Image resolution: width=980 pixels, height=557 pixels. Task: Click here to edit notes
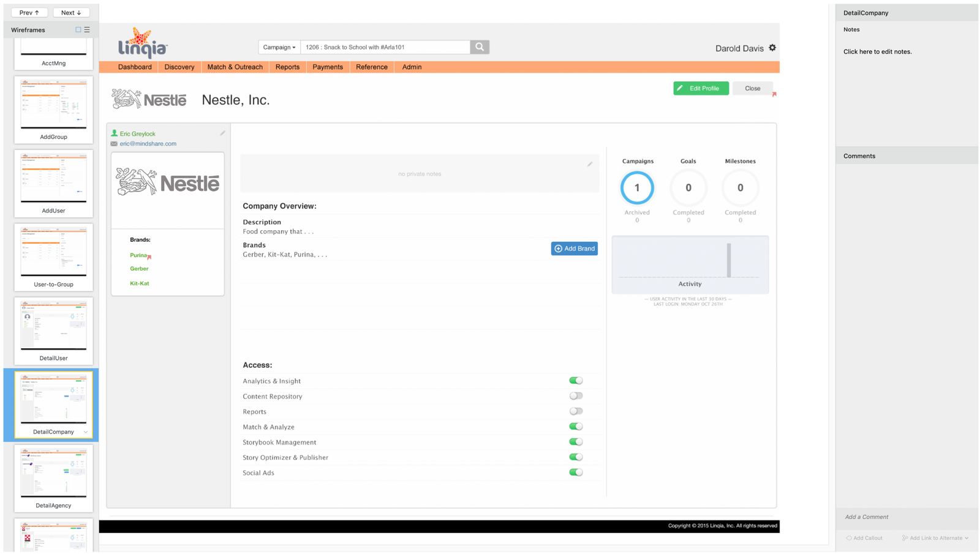coord(877,52)
